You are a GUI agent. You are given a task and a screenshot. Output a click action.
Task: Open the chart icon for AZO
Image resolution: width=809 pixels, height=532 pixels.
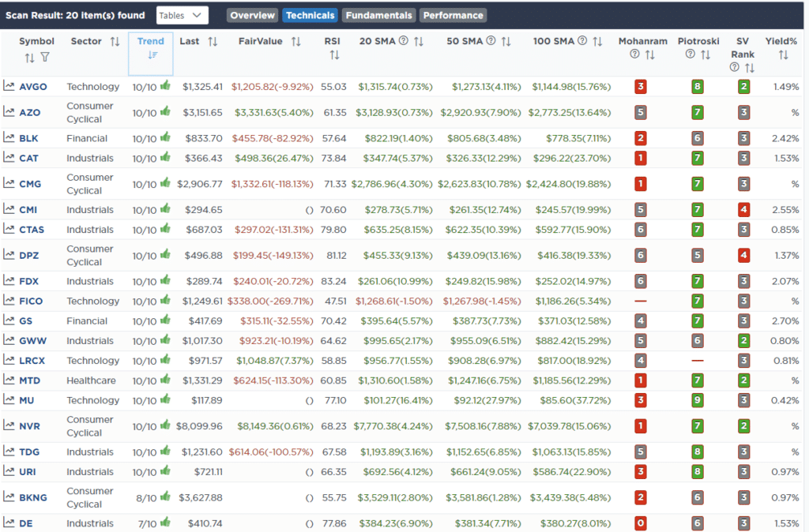pyautogui.click(x=9, y=112)
